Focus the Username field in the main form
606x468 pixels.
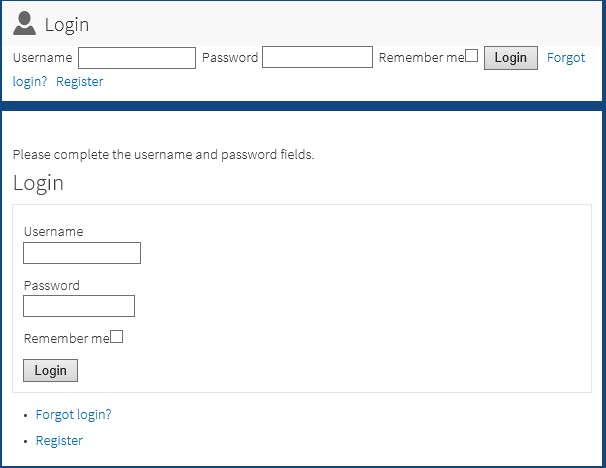(x=82, y=253)
